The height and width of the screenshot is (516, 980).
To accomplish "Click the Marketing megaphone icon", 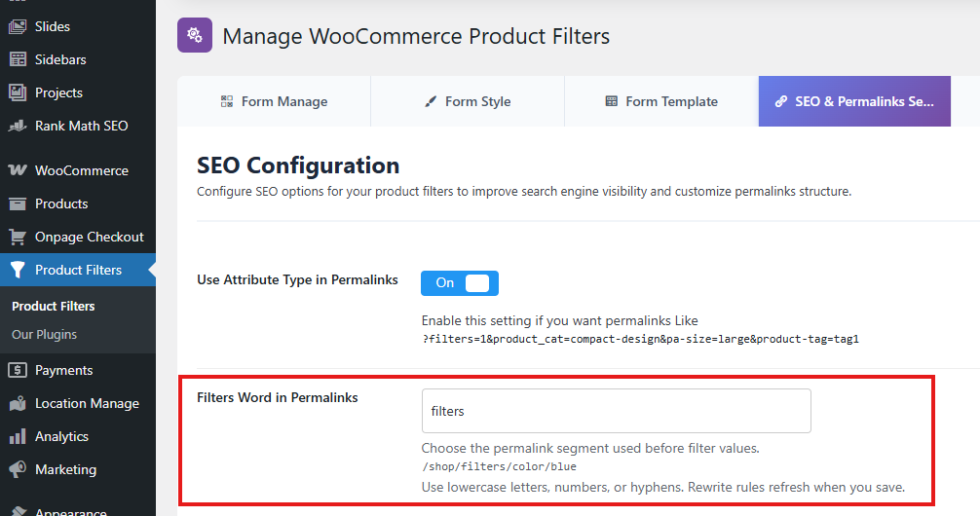I will coord(18,469).
